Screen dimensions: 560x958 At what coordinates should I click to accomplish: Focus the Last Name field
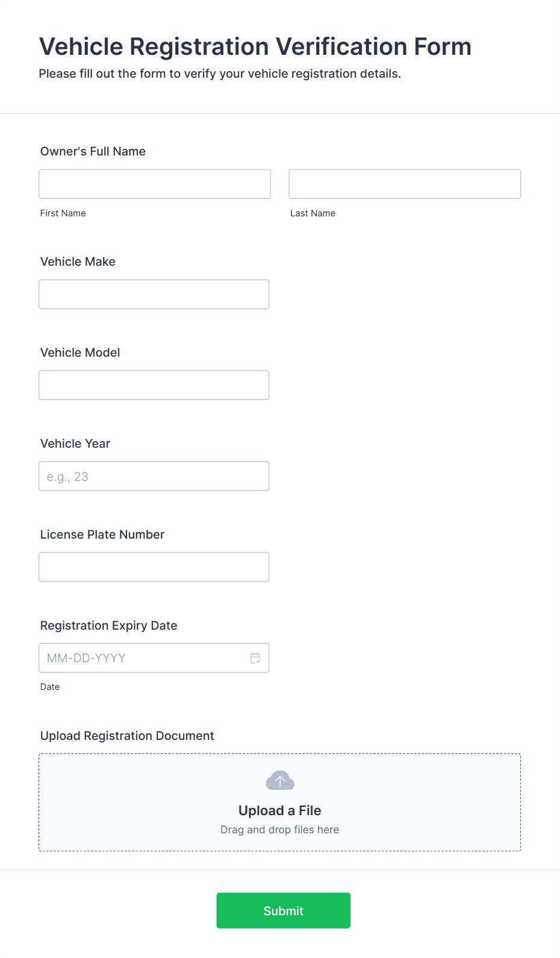coord(405,184)
